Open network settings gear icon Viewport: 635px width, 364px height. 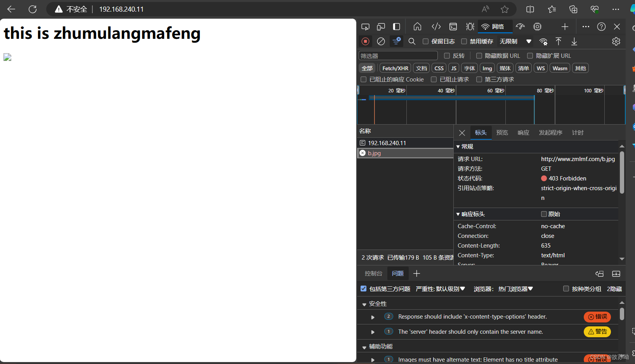[x=616, y=41]
